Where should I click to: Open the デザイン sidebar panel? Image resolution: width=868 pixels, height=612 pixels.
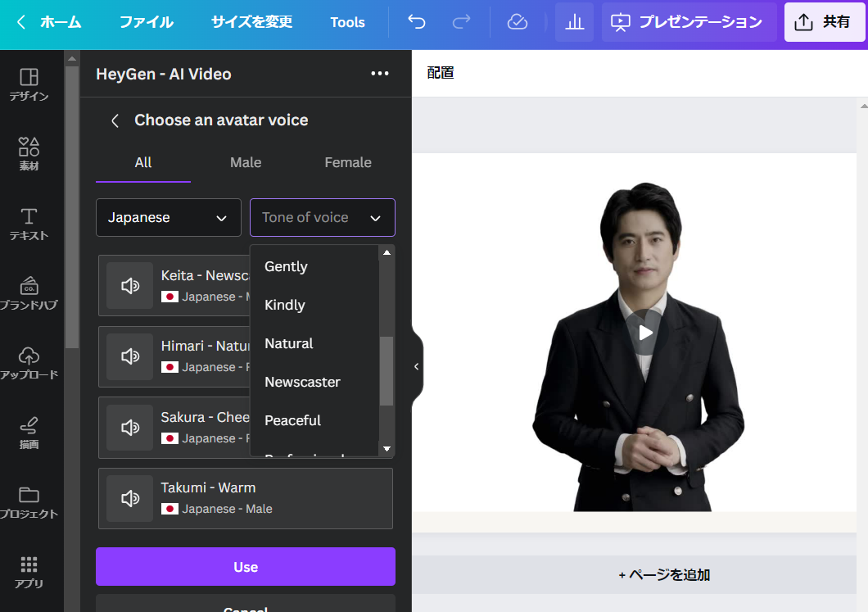[29, 84]
